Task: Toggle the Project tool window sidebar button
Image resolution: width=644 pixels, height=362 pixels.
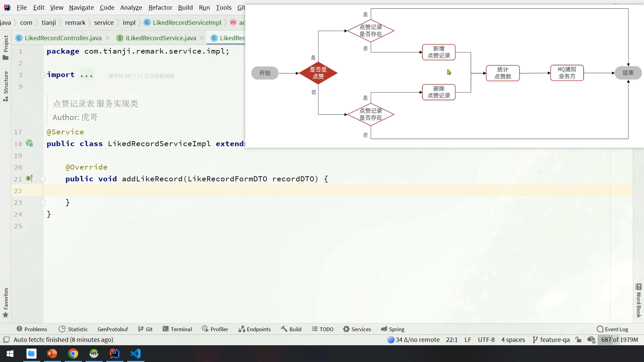Action: tap(6, 47)
